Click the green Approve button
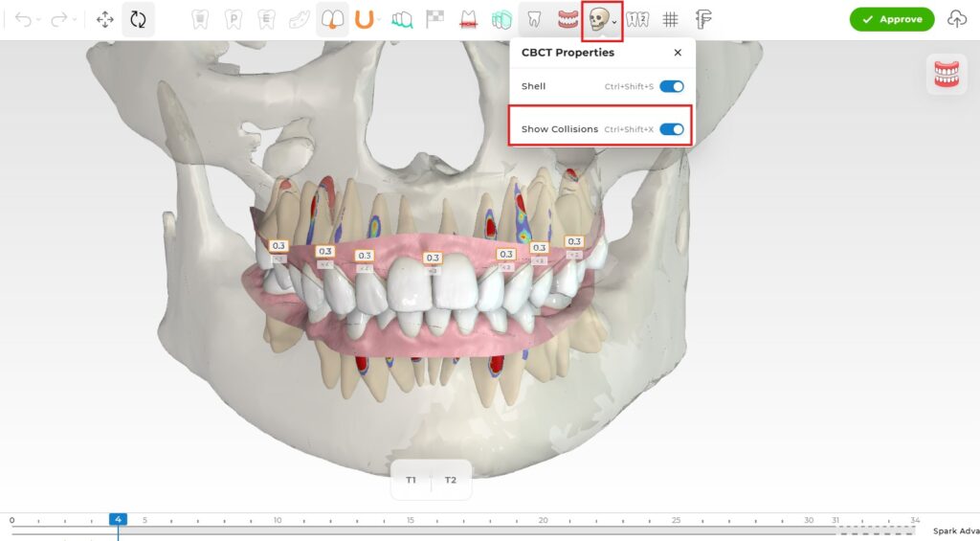The height and width of the screenshot is (541, 980). pos(891,19)
